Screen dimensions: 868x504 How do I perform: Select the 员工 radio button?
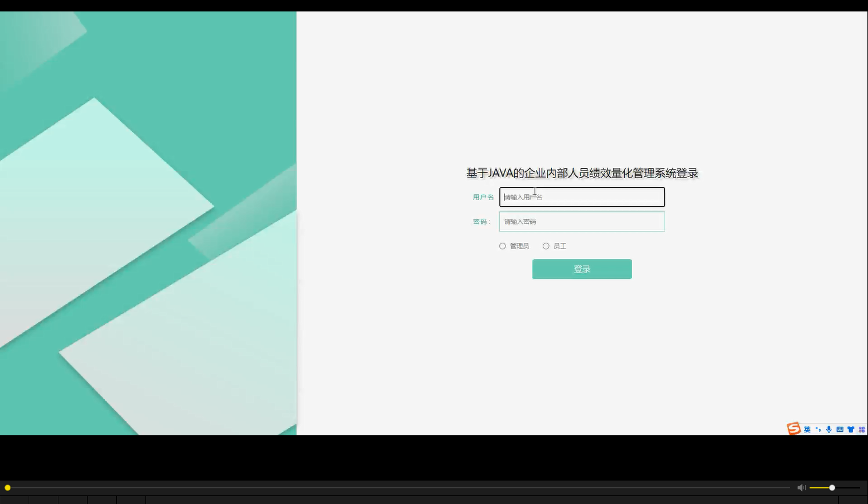click(x=546, y=246)
